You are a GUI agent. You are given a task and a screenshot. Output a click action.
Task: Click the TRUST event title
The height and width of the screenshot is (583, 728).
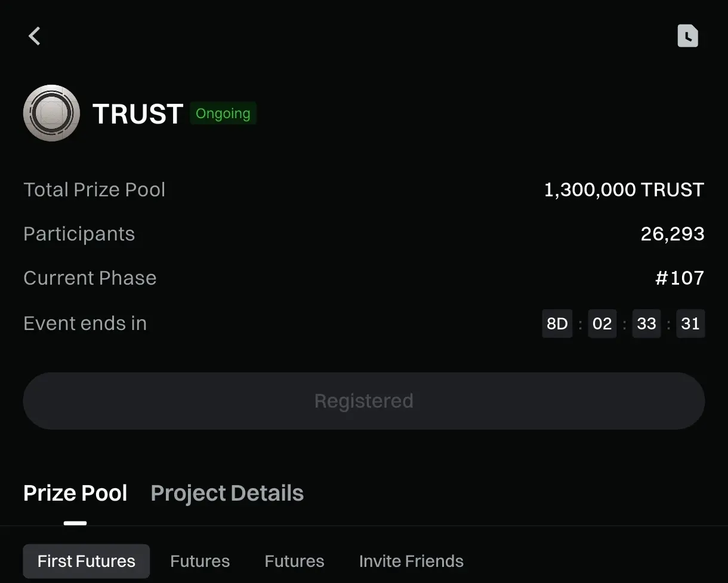pos(138,113)
